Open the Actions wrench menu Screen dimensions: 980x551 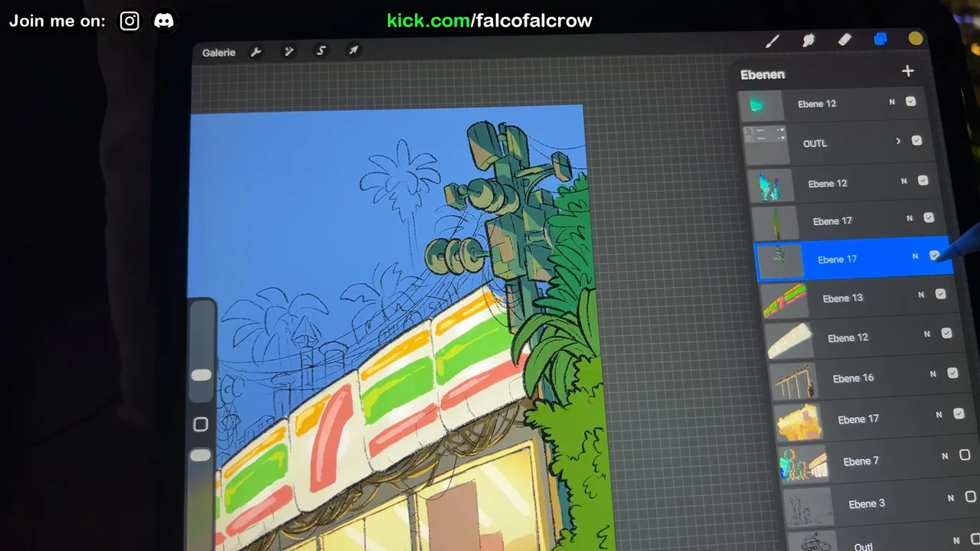pyautogui.click(x=256, y=52)
